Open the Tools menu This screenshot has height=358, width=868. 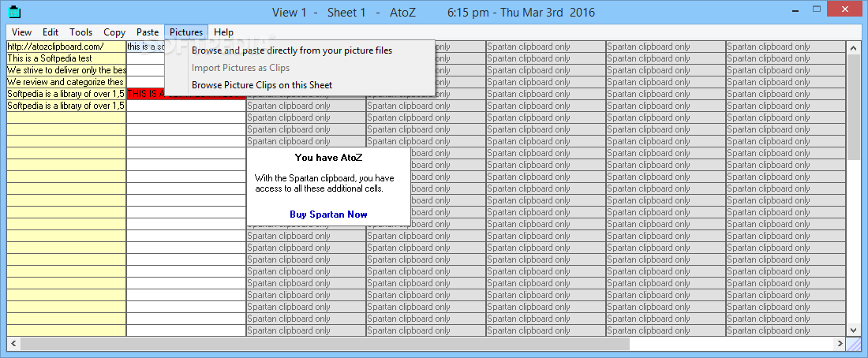click(80, 32)
